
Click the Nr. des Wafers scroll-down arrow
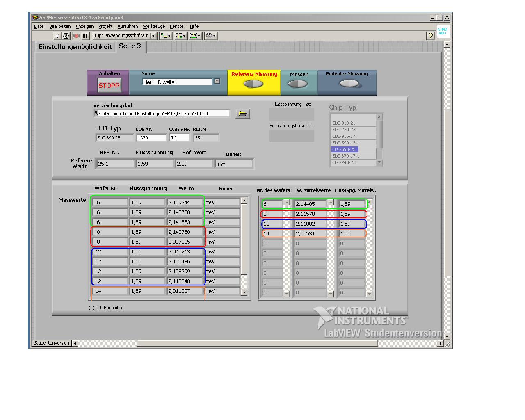(287, 294)
